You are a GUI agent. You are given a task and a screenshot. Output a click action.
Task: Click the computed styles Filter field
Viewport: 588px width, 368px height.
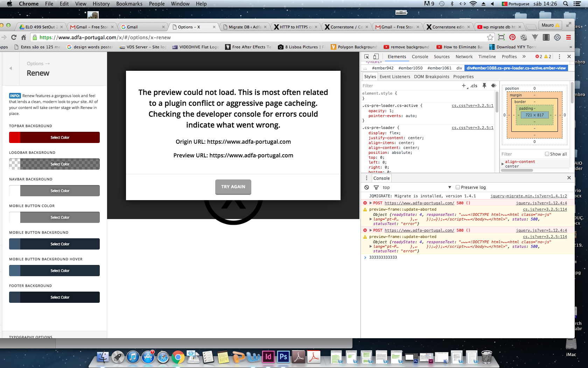pos(521,154)
